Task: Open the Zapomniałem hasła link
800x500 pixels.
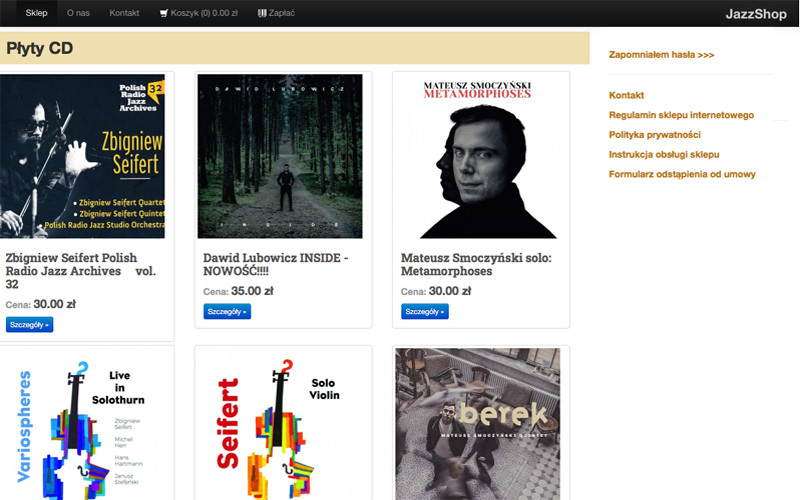Action: (661, 55)
